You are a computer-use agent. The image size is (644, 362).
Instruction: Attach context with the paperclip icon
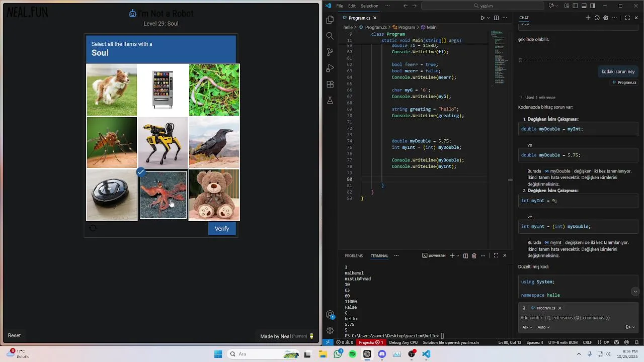click(524, 308)
